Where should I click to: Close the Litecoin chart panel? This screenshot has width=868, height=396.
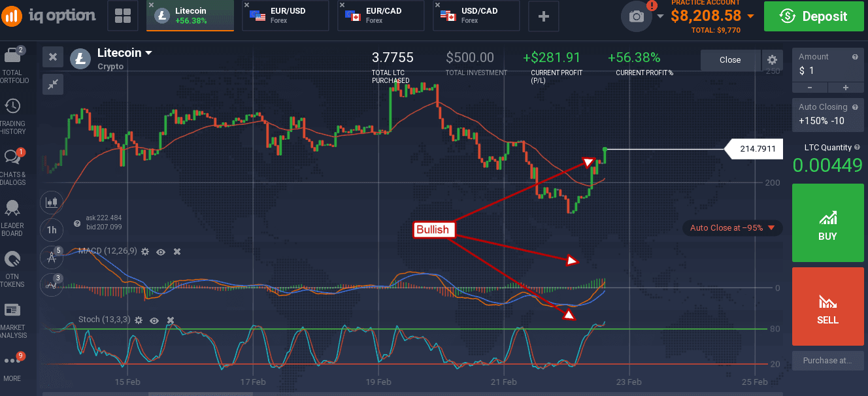53,58
